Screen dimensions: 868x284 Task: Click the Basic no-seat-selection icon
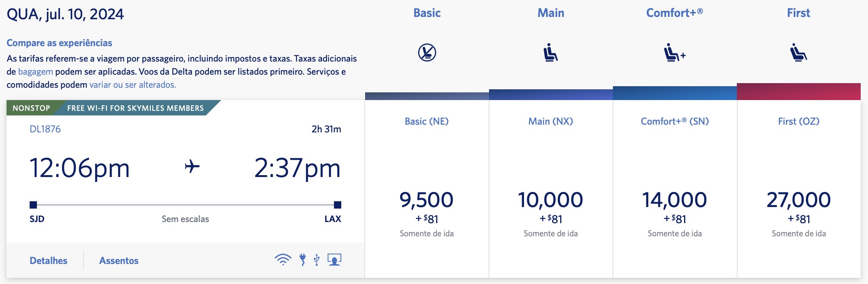(x=427, y=52)
